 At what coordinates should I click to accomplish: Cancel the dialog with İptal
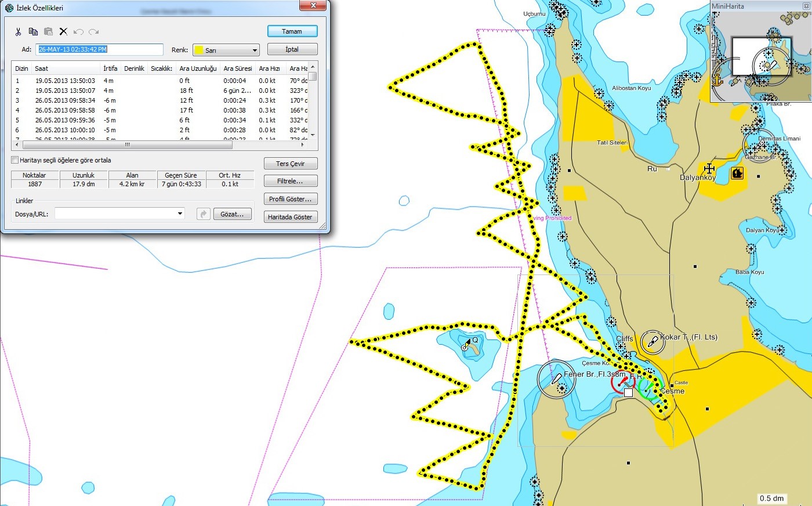(292, 49)
